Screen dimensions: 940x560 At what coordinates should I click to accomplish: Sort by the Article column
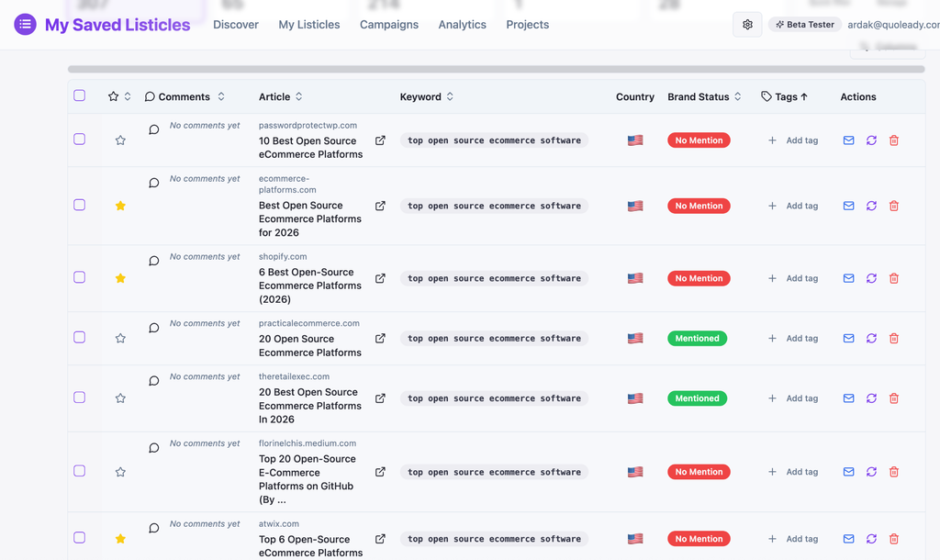tap(281, 96)
